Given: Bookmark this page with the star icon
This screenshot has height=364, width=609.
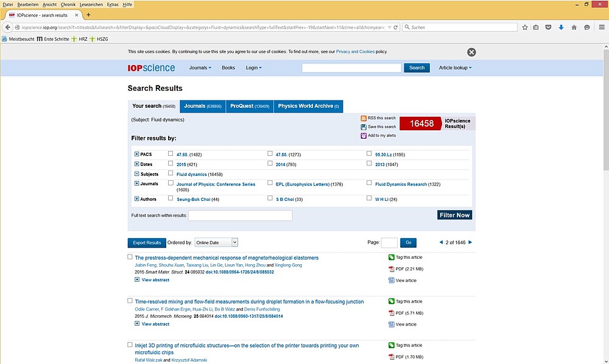Looking at the screenshot, I should point(524,27).
